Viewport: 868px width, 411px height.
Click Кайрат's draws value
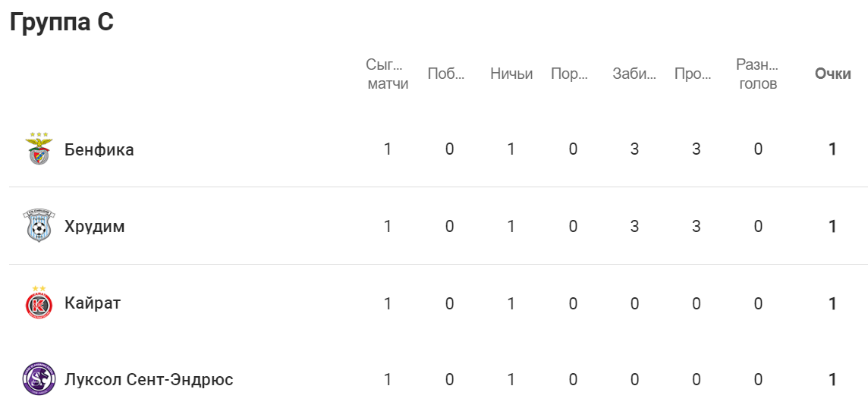point(511,303)
